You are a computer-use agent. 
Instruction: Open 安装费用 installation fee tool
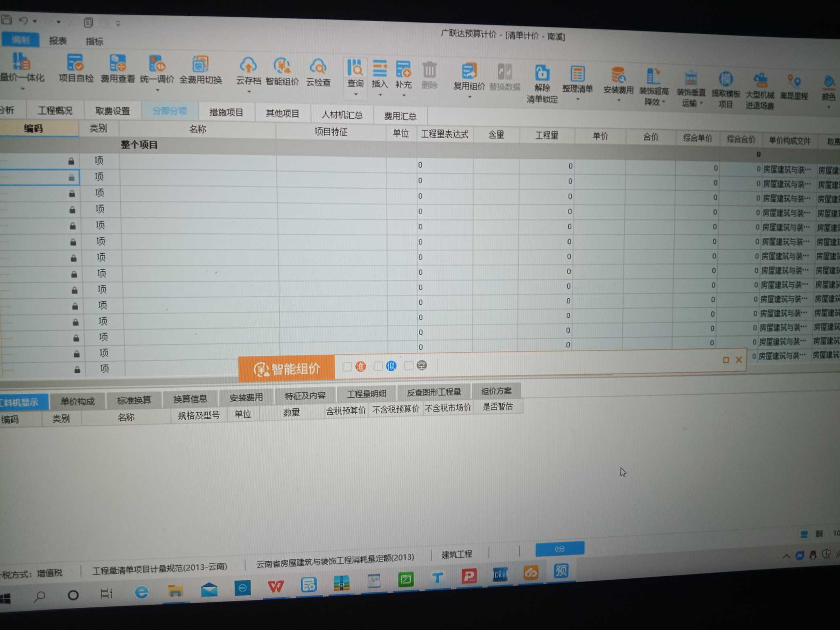[618, 81]
